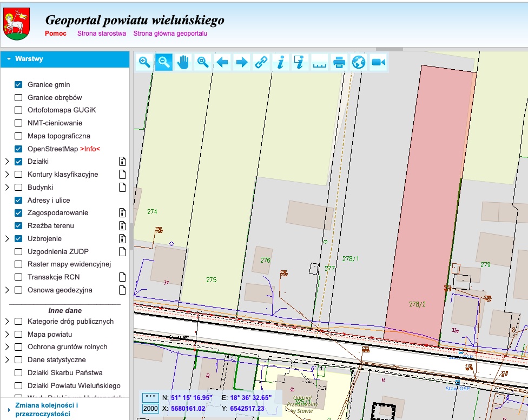Collapse the Warstwy panel header
This screenshot has height=420, width=528.
[65, 59]
